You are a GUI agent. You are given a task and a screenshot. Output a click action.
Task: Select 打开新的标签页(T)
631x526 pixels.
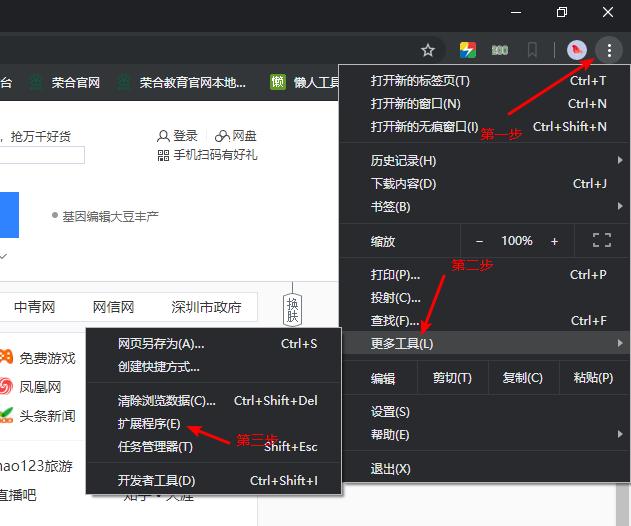tap(485, 81)
